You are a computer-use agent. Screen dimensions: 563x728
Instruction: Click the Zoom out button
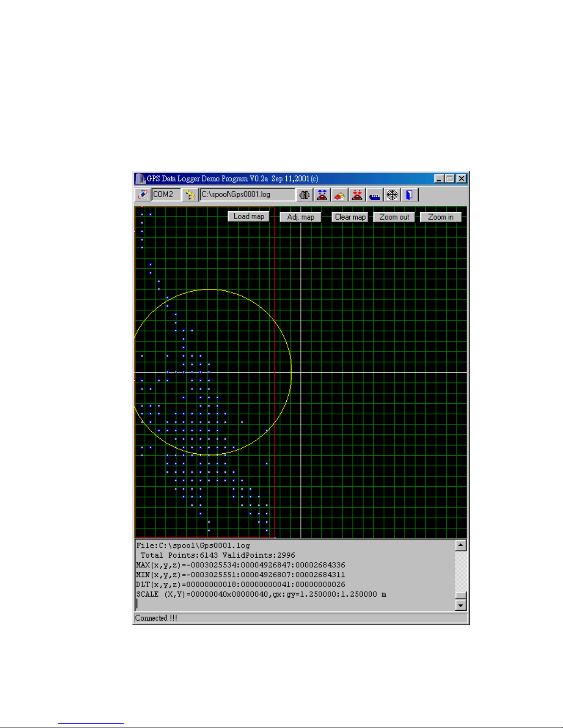[394, 217]
